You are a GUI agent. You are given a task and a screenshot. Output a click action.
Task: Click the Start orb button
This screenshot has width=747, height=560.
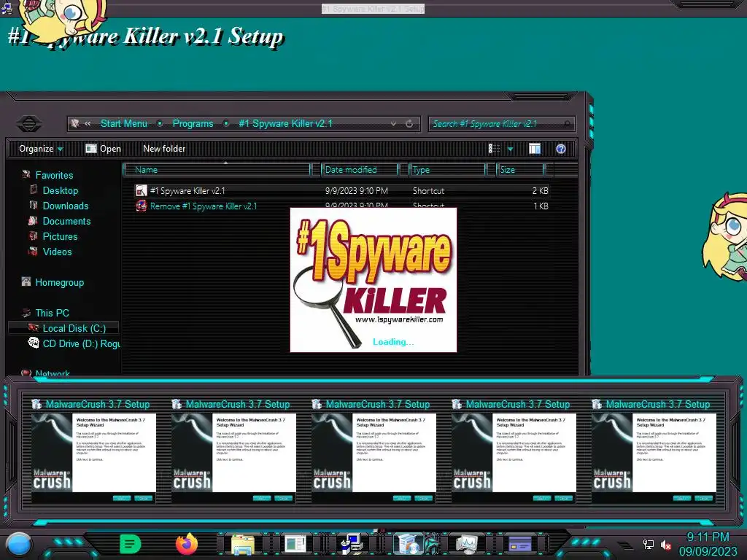point(18,544)
